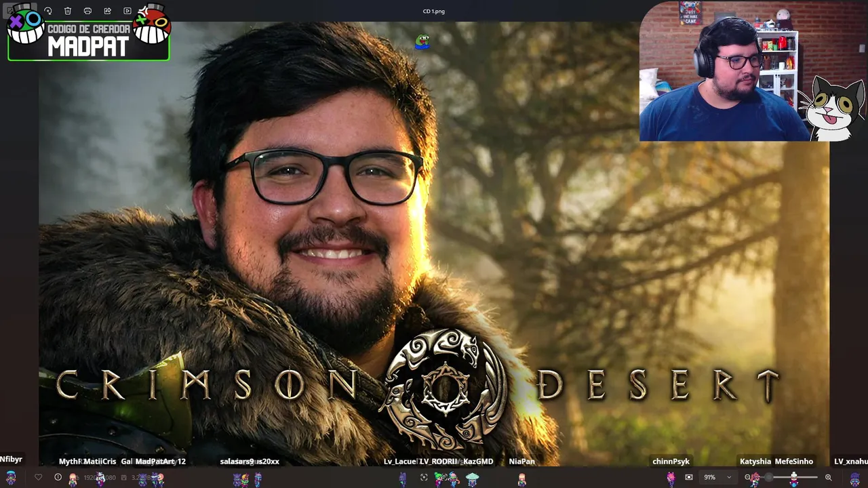Open the share options icon
The image size is (868, 488).
tap(107, 11)
